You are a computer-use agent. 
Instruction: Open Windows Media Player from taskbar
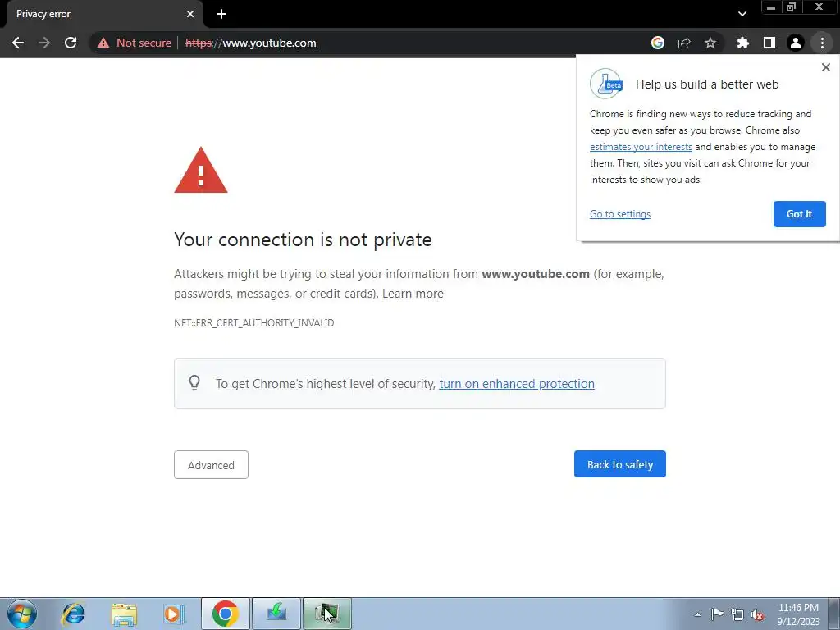(173, 614)
